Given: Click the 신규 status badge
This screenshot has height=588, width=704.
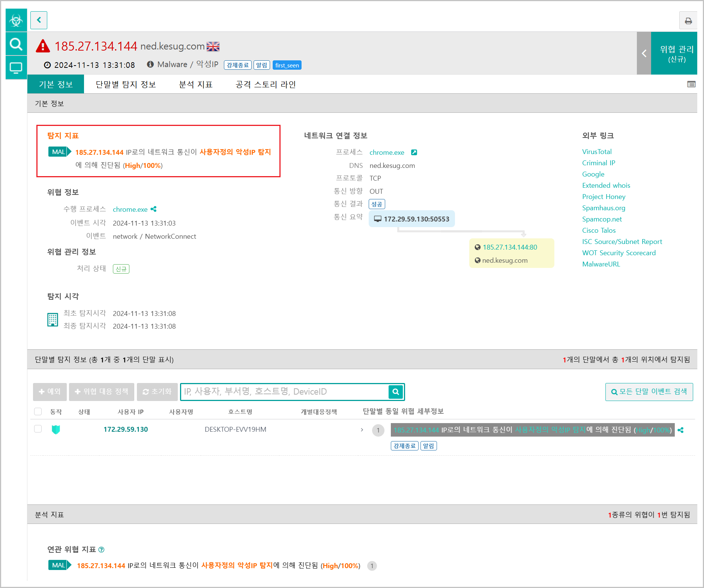Looking at the screenshot, I should (121, 269).
